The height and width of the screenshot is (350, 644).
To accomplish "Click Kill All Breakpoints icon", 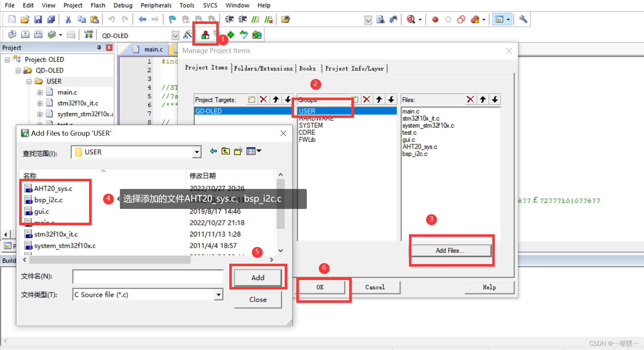I will coord(475,19).
